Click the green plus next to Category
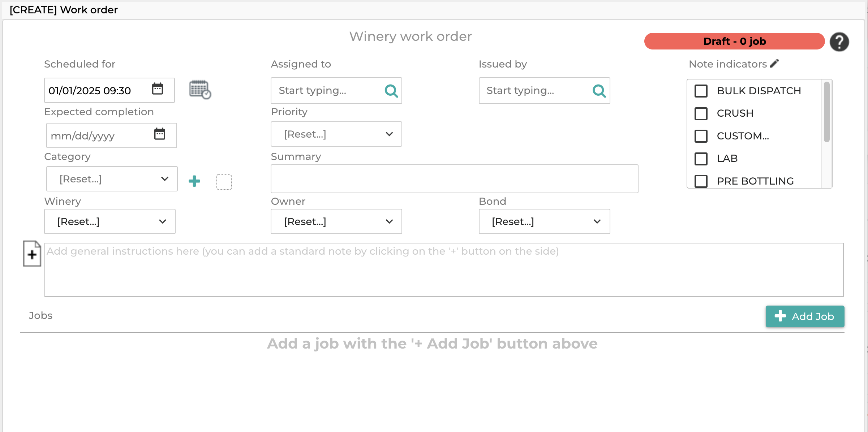868x432 pixels. (194, 181)
